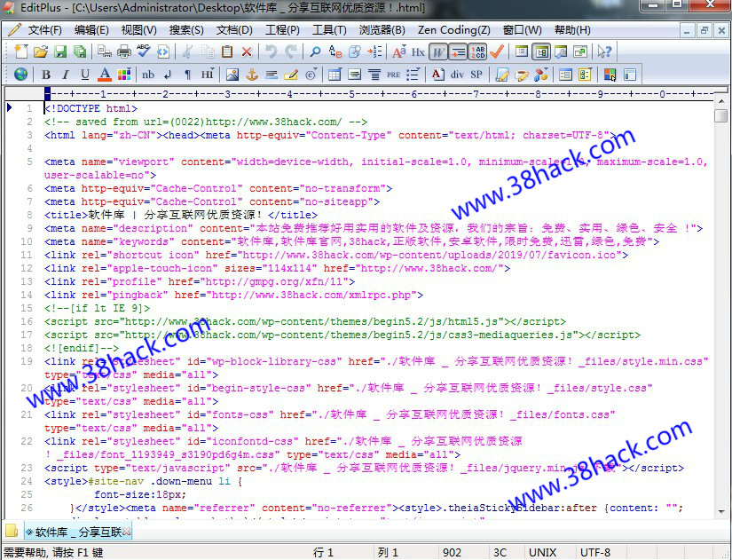Insert a div tag with div icon
Screen dimensions: 732x560
tap(457, 75)
